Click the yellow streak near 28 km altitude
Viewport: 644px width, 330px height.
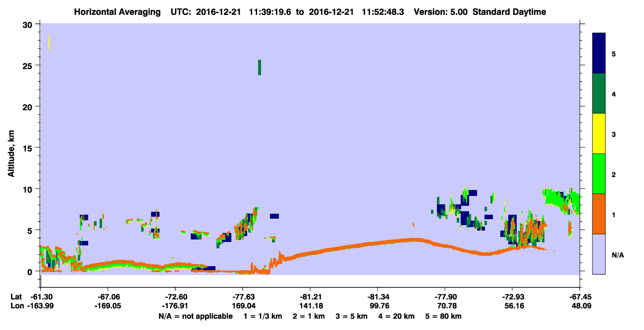[49, 43]
